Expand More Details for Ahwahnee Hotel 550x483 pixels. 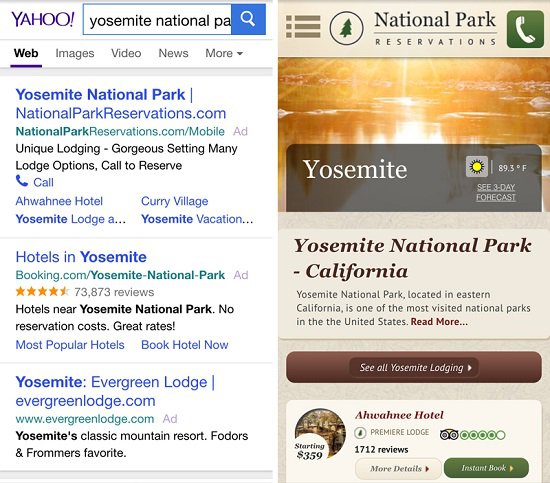[x=398, y=468]
